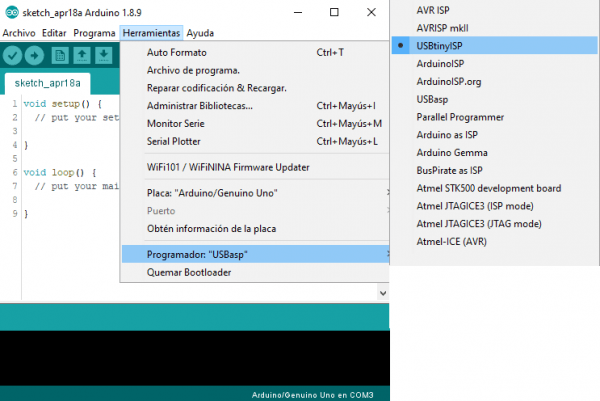Open the Programa menu
Viewport: 600px width, 401px height.
tap(94, 33)
